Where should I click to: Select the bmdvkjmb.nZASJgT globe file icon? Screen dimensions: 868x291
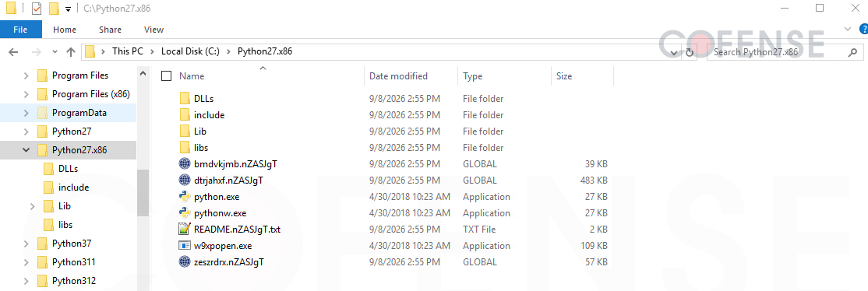pyautogui.click(x=185, y=163)
